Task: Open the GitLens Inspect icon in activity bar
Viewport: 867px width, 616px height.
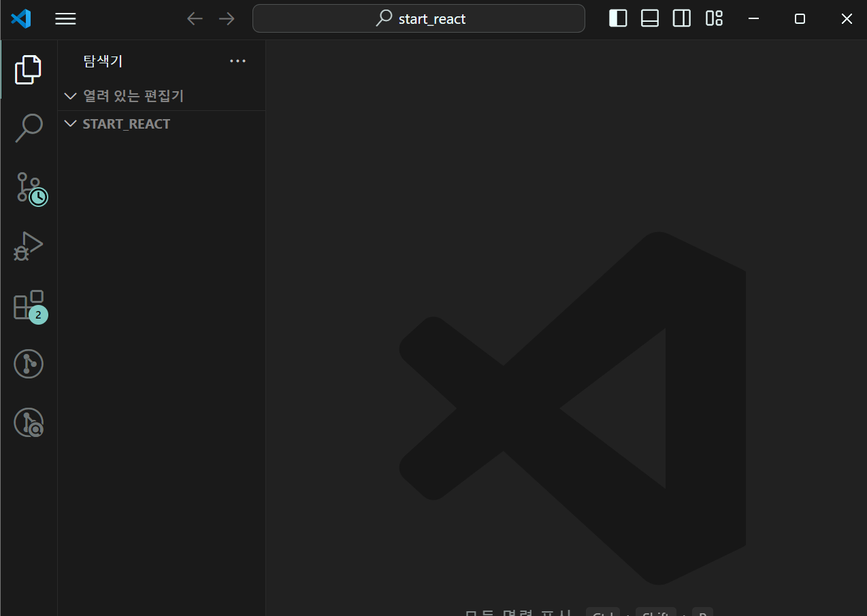Action: [29, 422]
